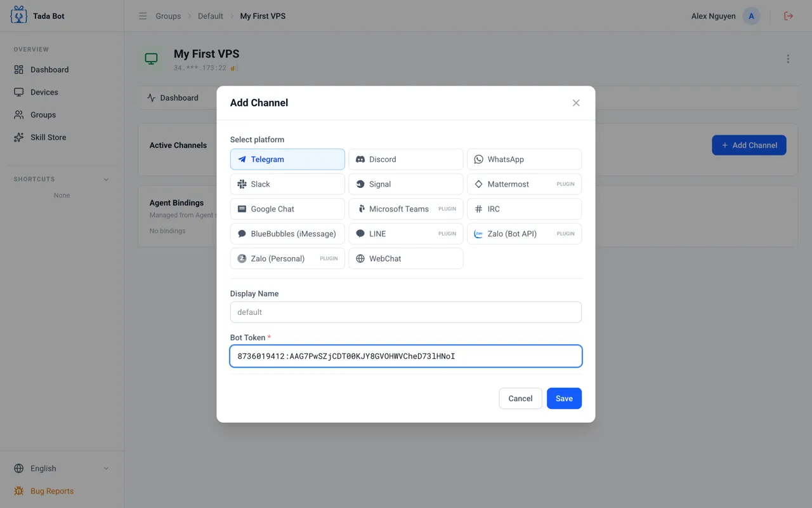Toggle the sidebar hamburger menu icon
This screenshot has width=812, height=508.
click(x=143, y=16)
